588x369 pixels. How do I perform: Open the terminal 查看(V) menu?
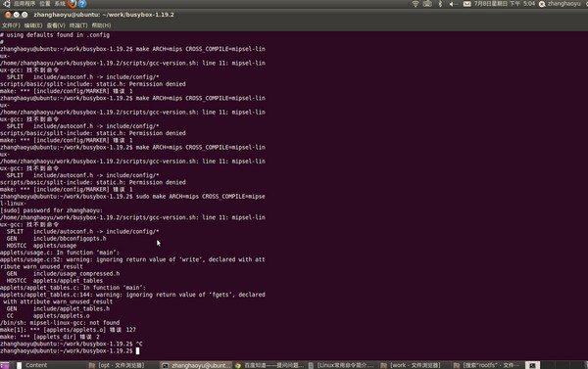[x=56, y=25]
